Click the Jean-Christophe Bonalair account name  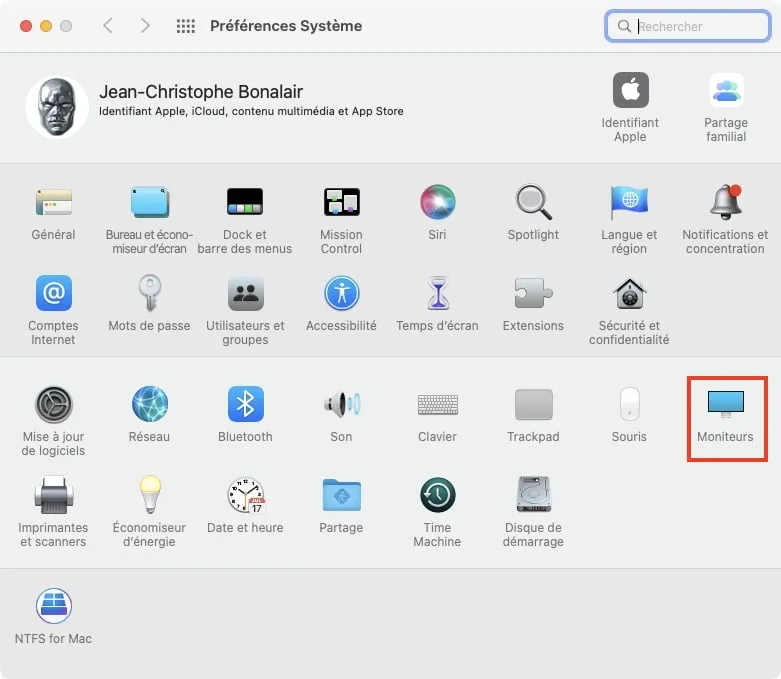point(201,92)
